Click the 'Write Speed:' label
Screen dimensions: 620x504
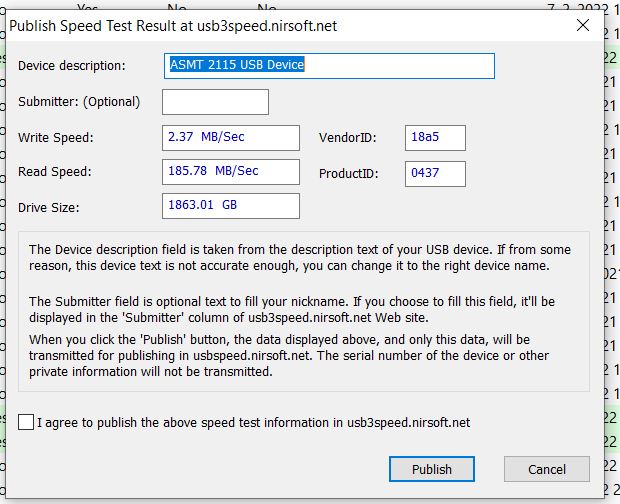pyautogui.click(x=56, y=138)
